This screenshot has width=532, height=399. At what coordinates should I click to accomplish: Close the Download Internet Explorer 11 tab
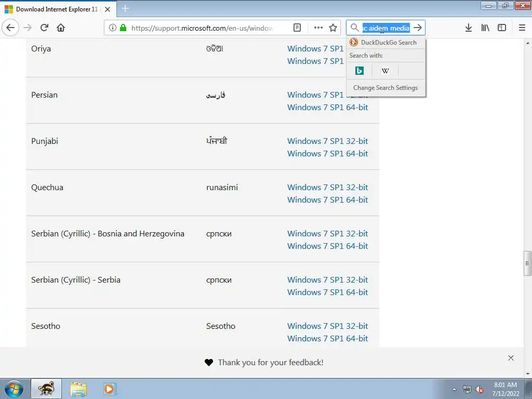click(x=108, y=9)
